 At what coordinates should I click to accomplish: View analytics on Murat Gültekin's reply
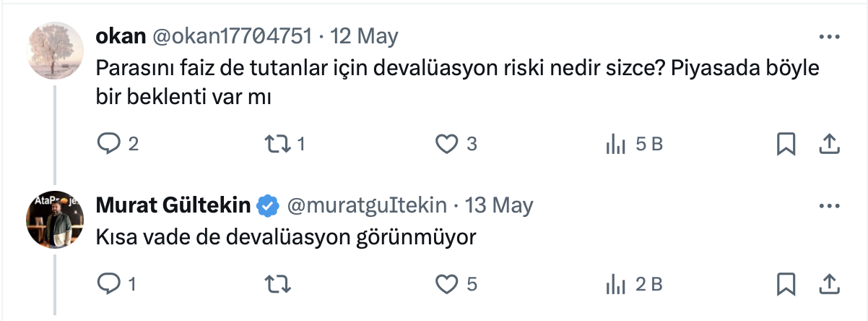[615, 284]
